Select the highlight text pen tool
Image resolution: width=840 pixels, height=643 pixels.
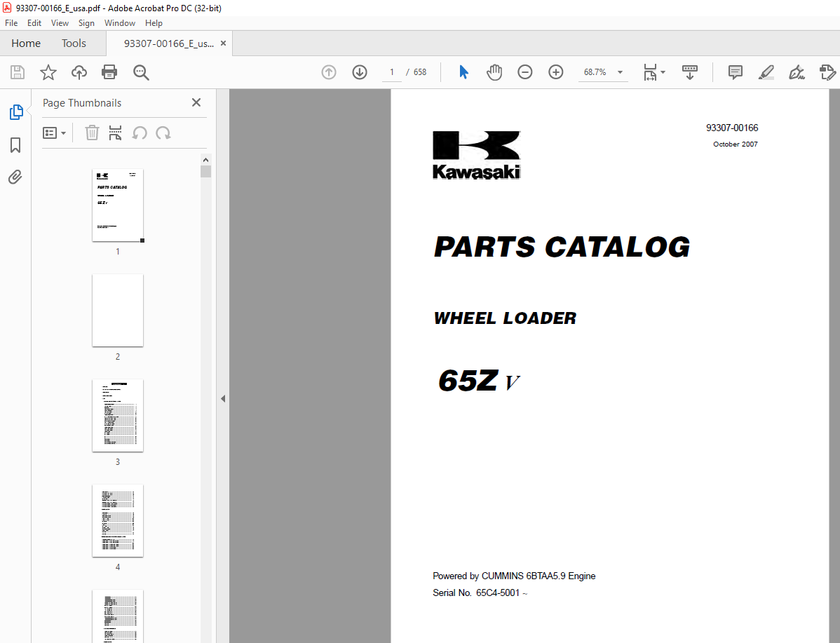[x=766, y=72]
